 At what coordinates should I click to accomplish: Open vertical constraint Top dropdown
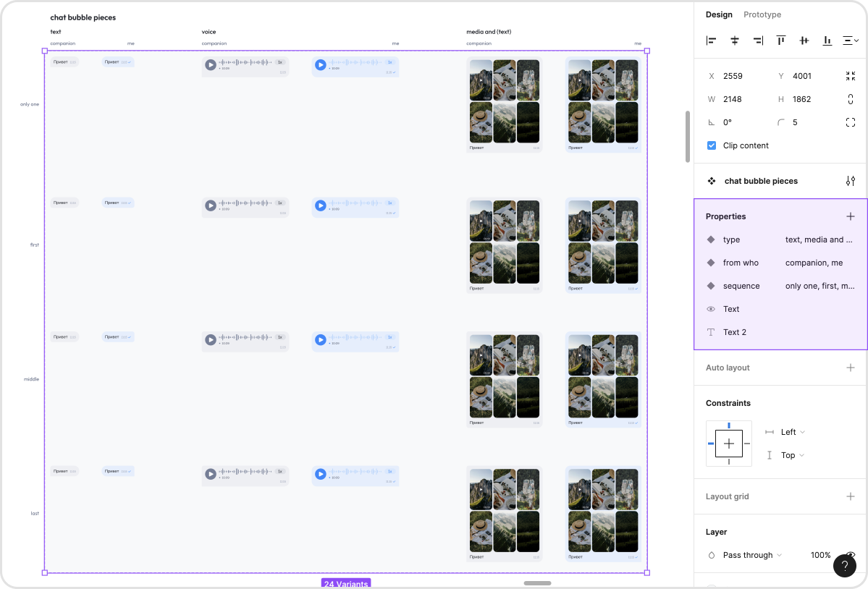pos(792,455)
